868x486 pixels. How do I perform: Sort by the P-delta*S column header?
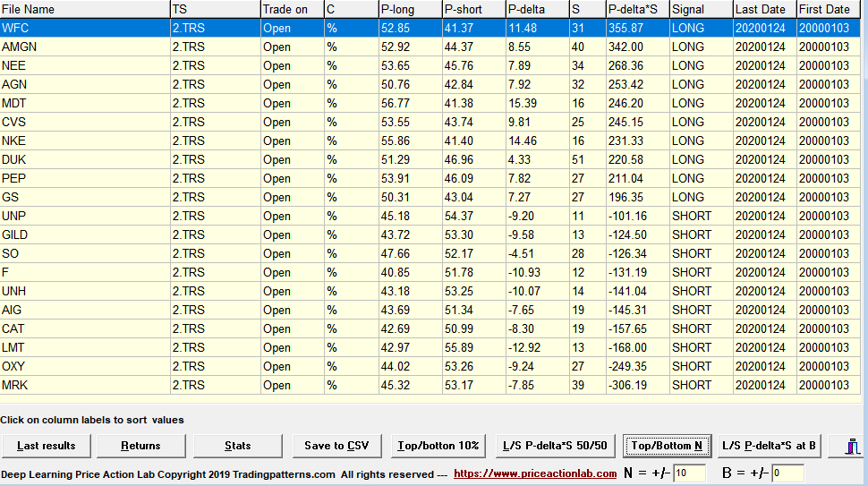point(636,9)
